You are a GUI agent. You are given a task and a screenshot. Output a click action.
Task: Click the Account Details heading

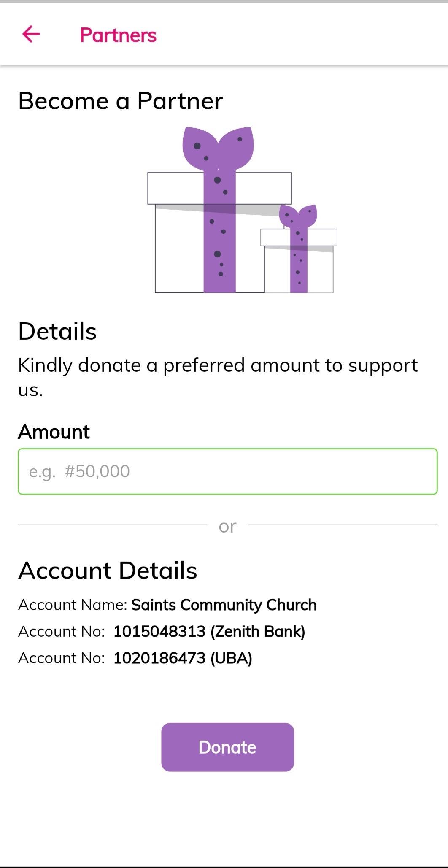pos(108,571)
